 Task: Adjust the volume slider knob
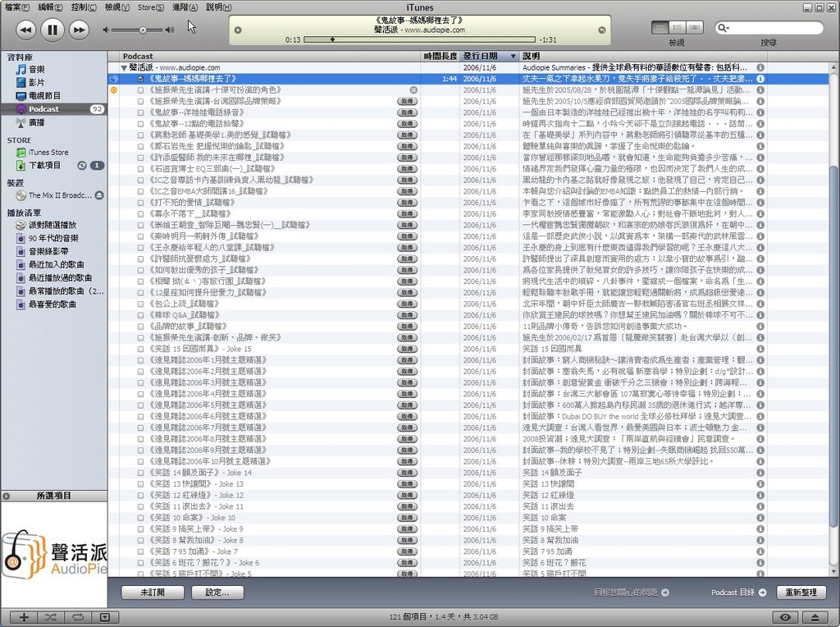click(x=143, y=30)
